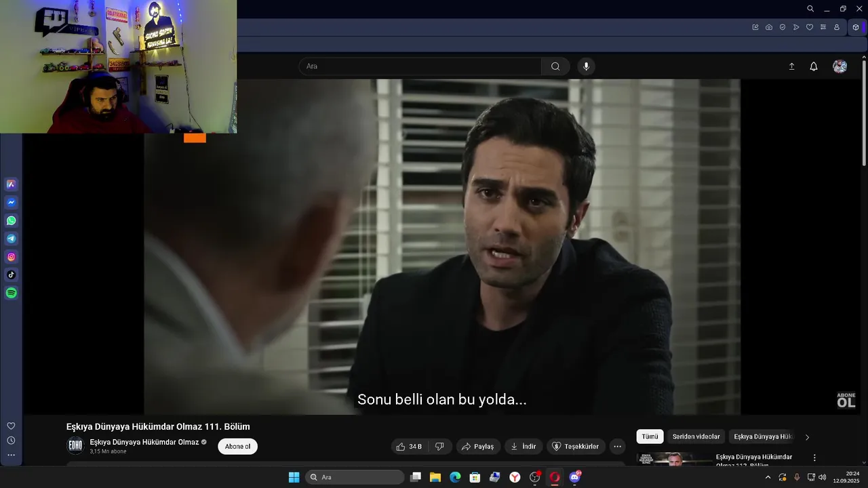
Task: Click the video player area
Action: point(442,247)
